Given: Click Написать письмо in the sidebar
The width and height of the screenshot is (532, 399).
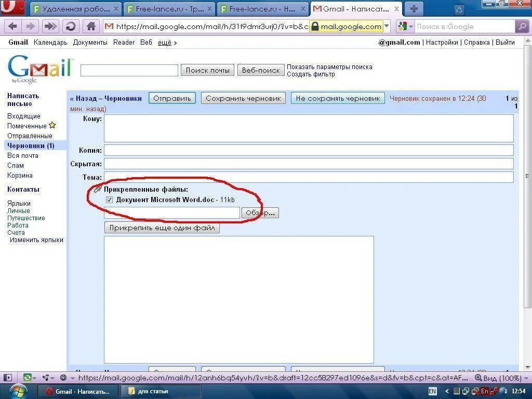Looking at the screenshot, I should (x=23, y=100).
